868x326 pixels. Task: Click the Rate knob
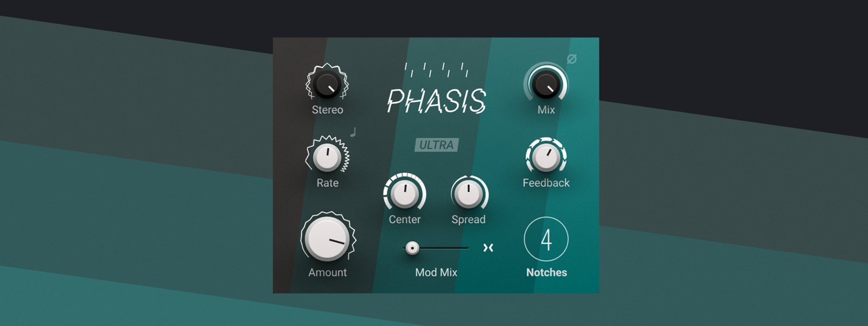[327, 157]
